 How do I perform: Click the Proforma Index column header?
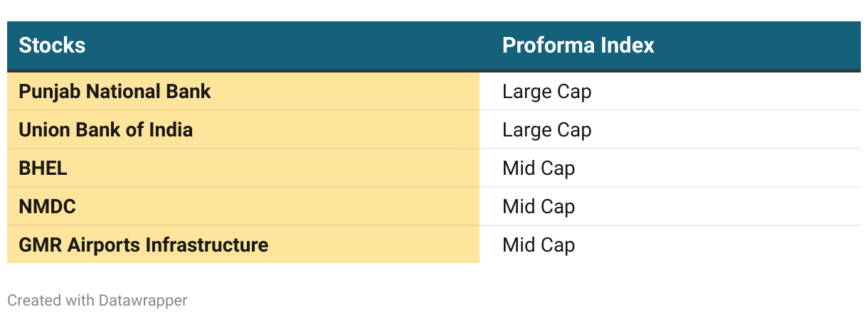pyautogui.click(x=578, y=46)
